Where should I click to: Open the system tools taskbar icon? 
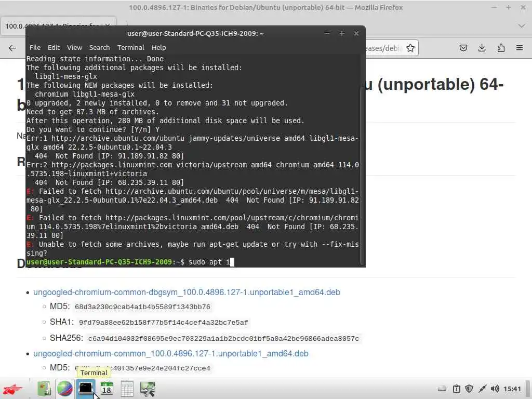coord(148,389)
